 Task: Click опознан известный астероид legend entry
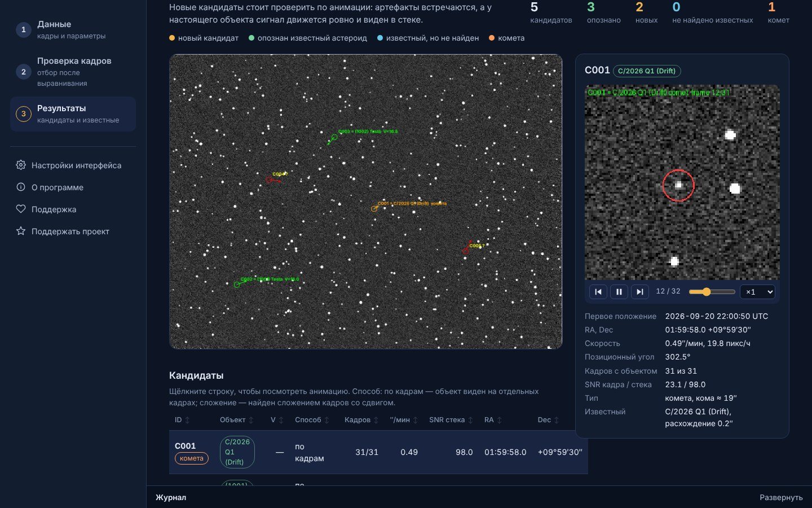click(308, 38)
